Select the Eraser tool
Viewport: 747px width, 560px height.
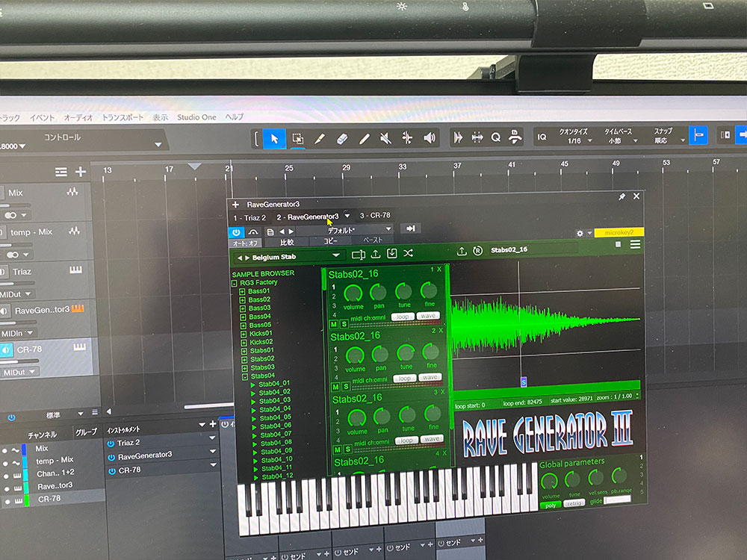[x=342, y=138]
